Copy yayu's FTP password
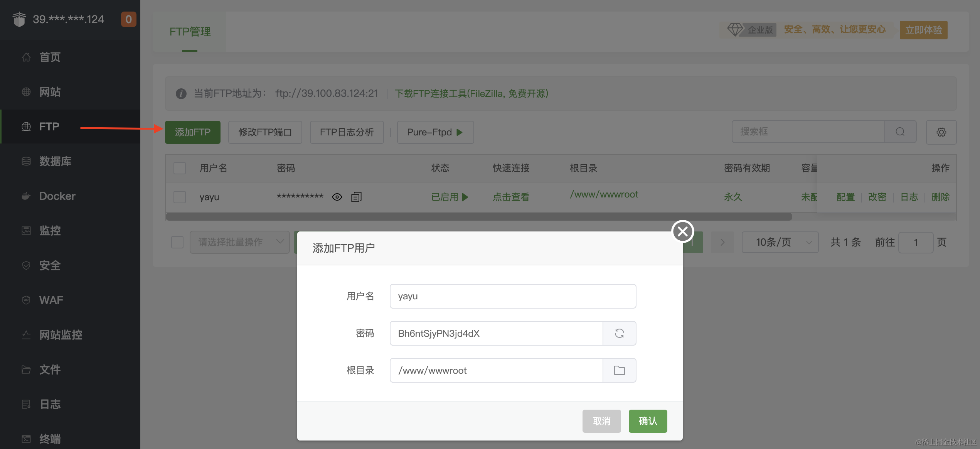980x449 pixels. [356, 197]
